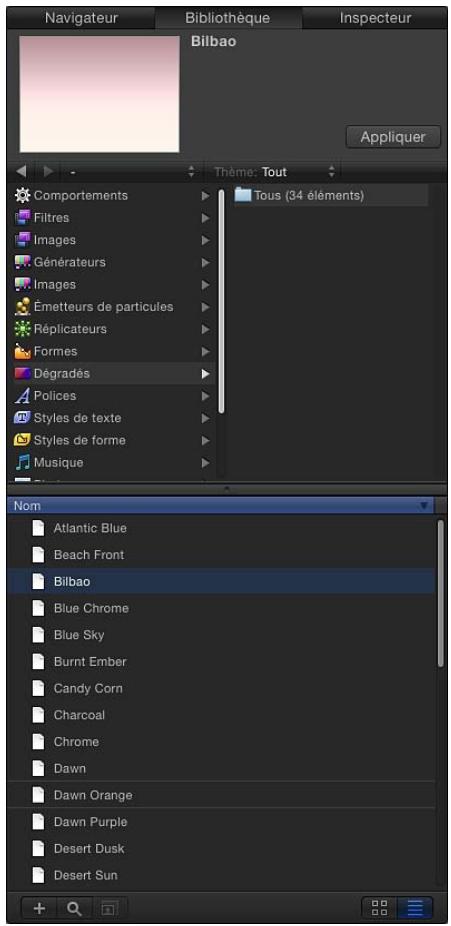Select the Générateurs category icon
The image size is (451, 926).
point(22,262)
